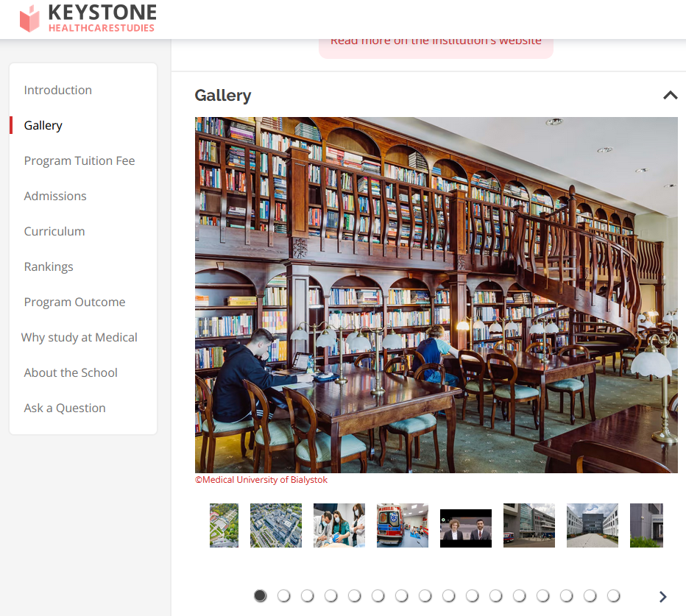The image size is (686, 616).
Task: Open Curriculum in the sidebar
Action: point(54,231)
